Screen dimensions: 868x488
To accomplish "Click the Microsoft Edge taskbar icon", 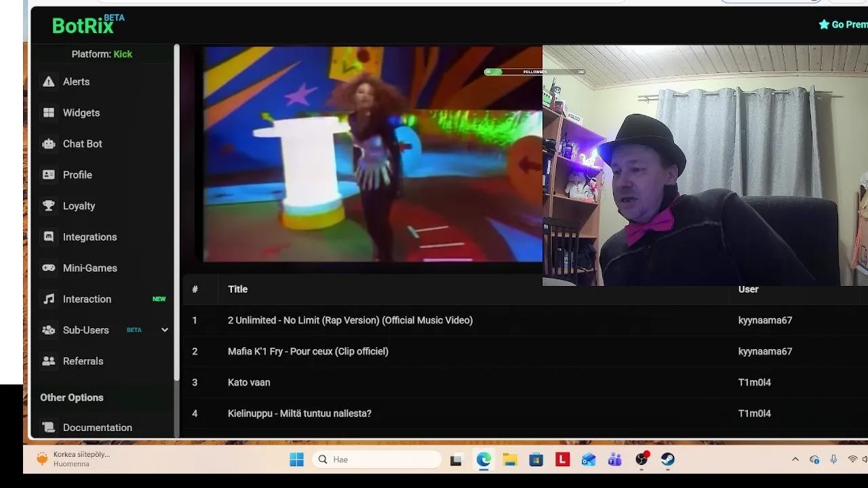I will tap(484, 460).
